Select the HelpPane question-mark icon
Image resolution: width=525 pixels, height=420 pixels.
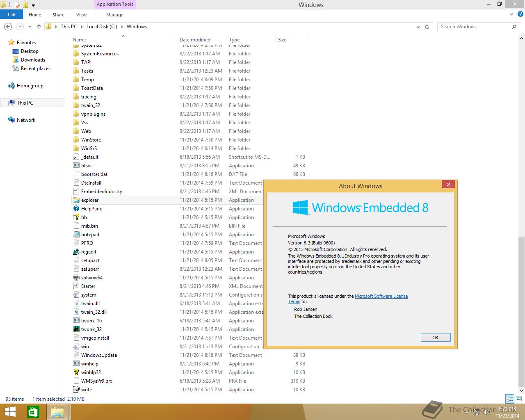point(76,209)
